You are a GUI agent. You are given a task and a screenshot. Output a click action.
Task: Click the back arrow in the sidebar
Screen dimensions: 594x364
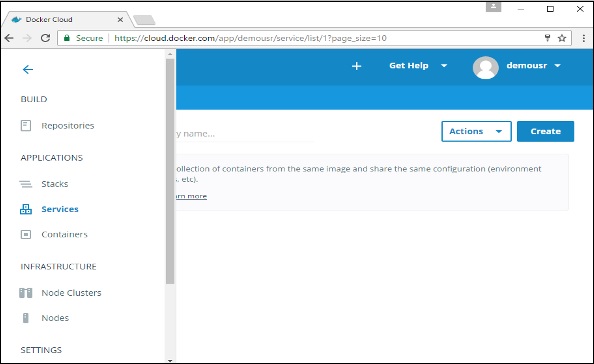click(28, 69)
